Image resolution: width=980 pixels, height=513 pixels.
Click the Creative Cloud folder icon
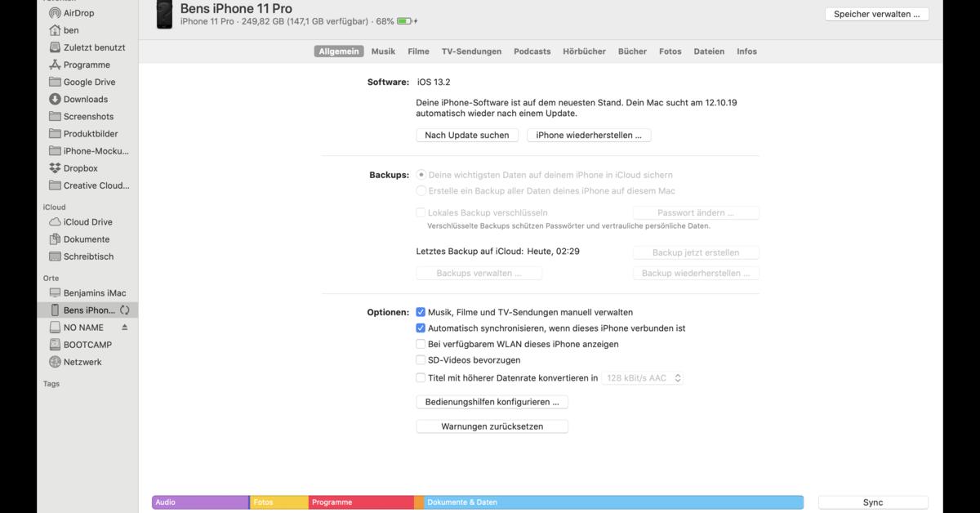[55, 185]
